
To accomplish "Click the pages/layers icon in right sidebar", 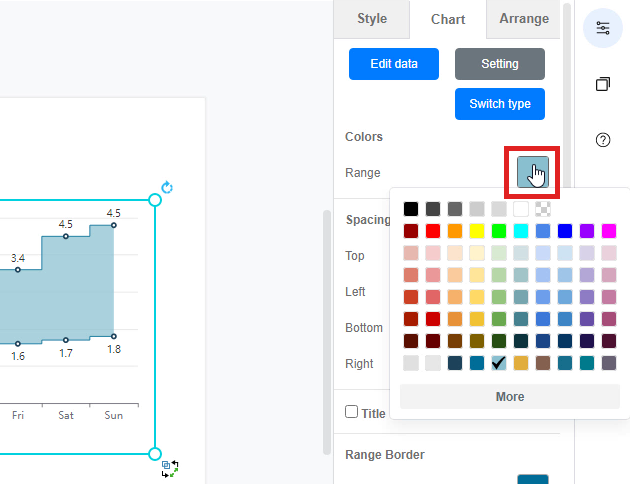I will point(602,84).
